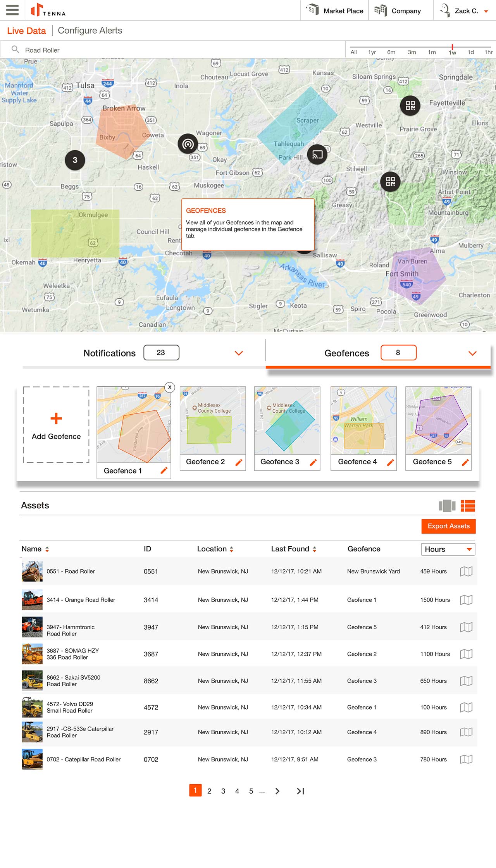This screenshot has width=496, height=868.
Task: Open Zack C. user dropdown
Action: (486, 11)
